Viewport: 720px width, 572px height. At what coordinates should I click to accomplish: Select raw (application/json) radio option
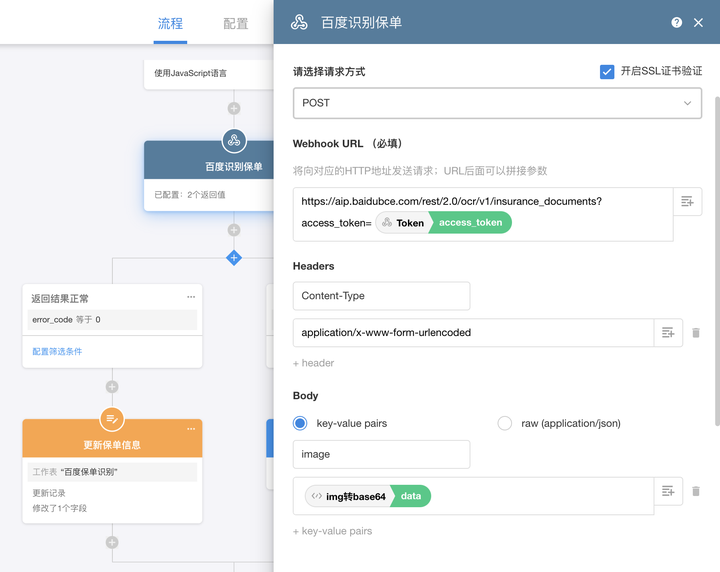(x=504, y=423)
